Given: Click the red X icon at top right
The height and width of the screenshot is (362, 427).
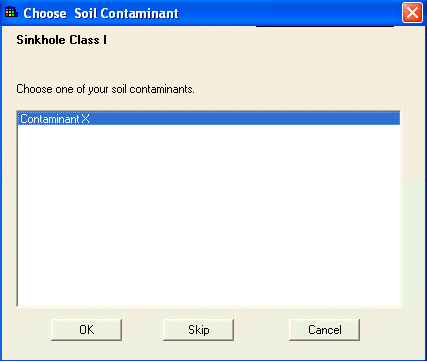Looking at the screenshot, I should (x=412, y=13).
